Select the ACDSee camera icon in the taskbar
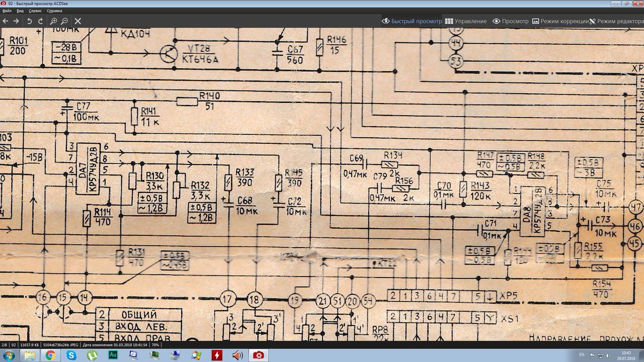 click(x=258, y=355)
